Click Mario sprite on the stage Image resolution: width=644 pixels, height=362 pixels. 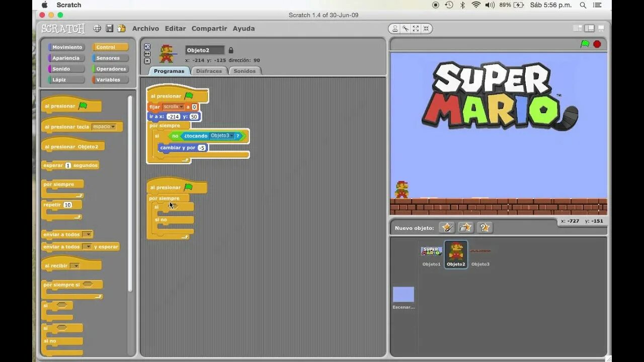tap(401, 190)
